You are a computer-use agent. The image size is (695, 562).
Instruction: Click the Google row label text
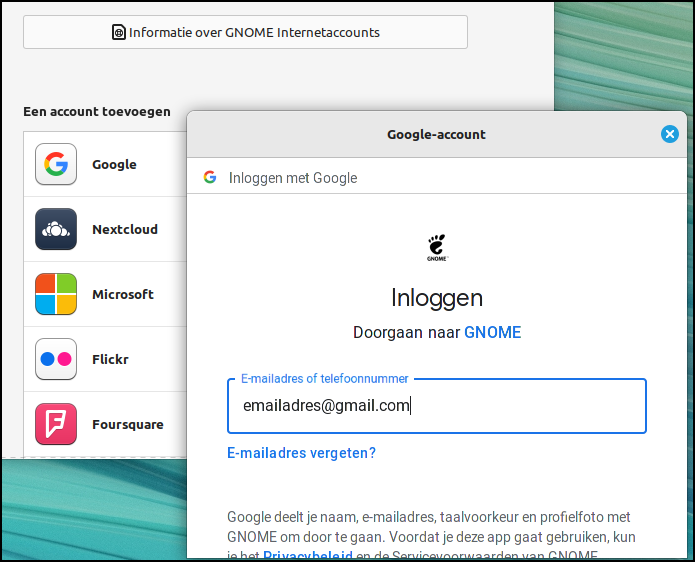(114, 164)
